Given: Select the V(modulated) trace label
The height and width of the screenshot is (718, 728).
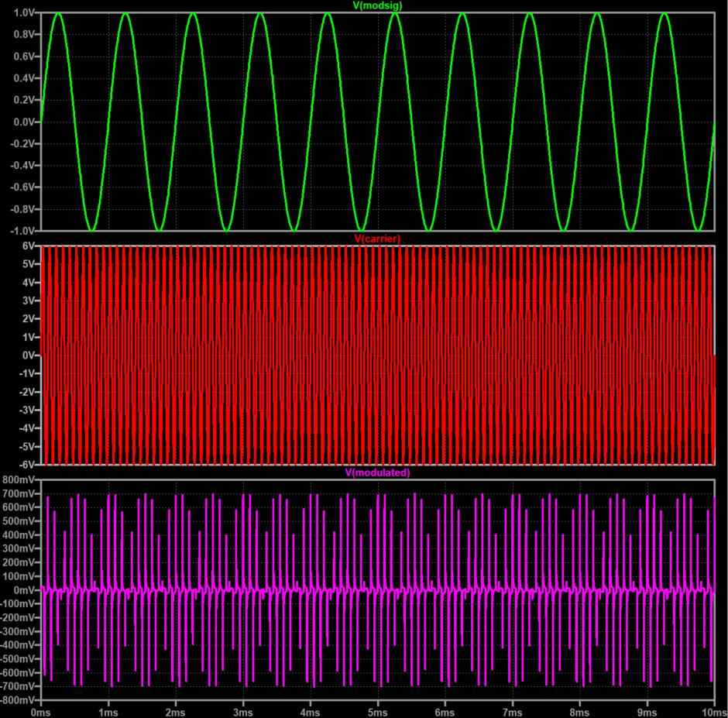Looking at the screenshot, I should tap(377, 472).
